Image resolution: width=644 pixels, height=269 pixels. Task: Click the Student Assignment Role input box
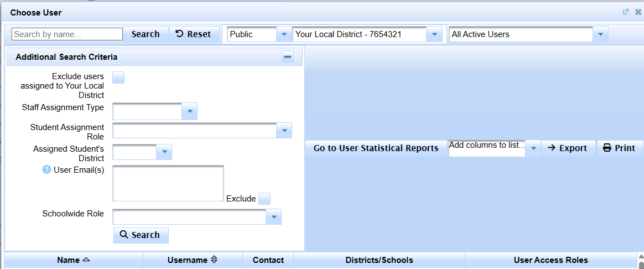pos(195,131)
